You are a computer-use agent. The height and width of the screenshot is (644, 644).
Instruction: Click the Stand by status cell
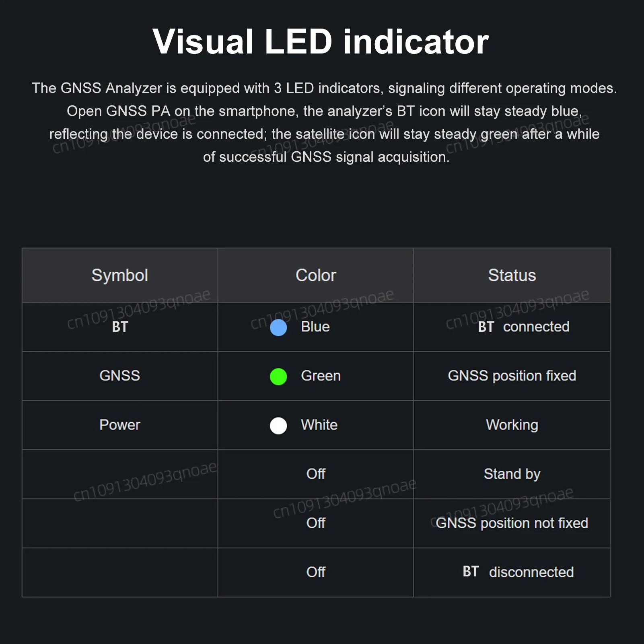pyautogui.click(x=512, y=474)
